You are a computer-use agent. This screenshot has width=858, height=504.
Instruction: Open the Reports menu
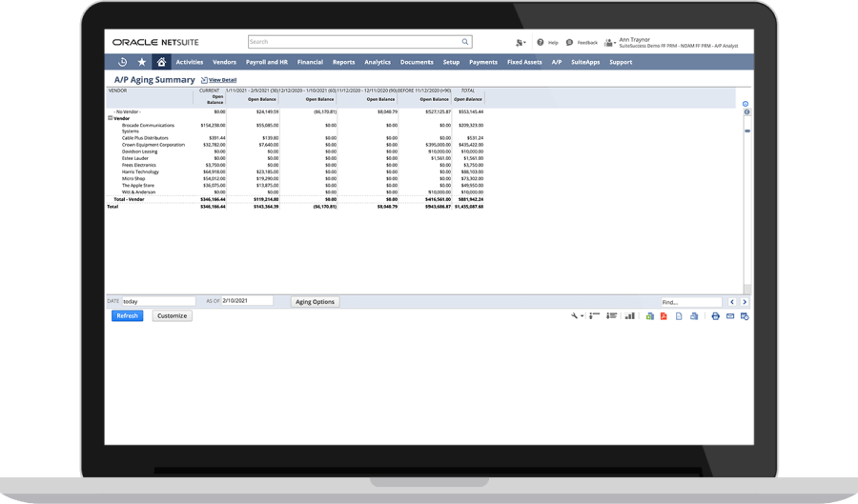[x=343, y=62]
